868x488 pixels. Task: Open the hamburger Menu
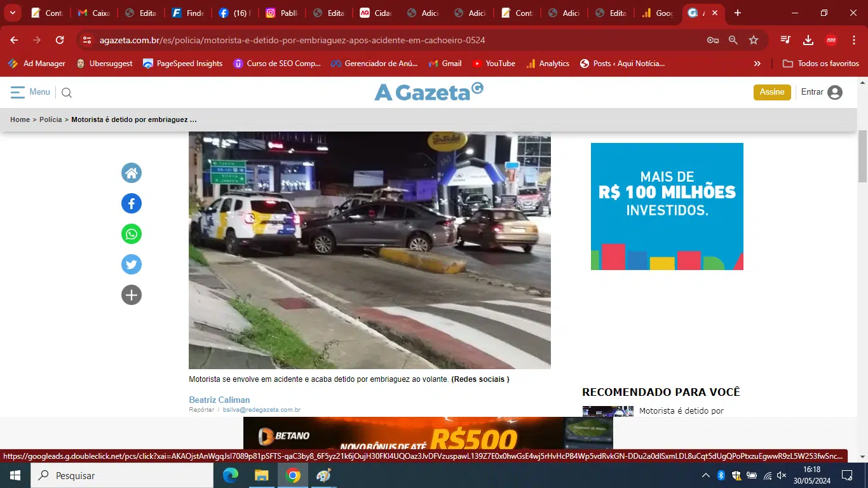point(30,92)
